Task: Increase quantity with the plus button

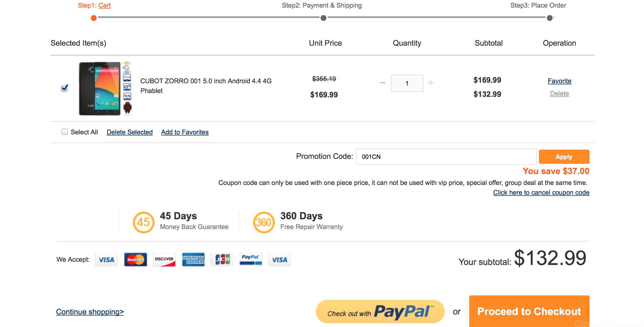Action: pos(430,83)
